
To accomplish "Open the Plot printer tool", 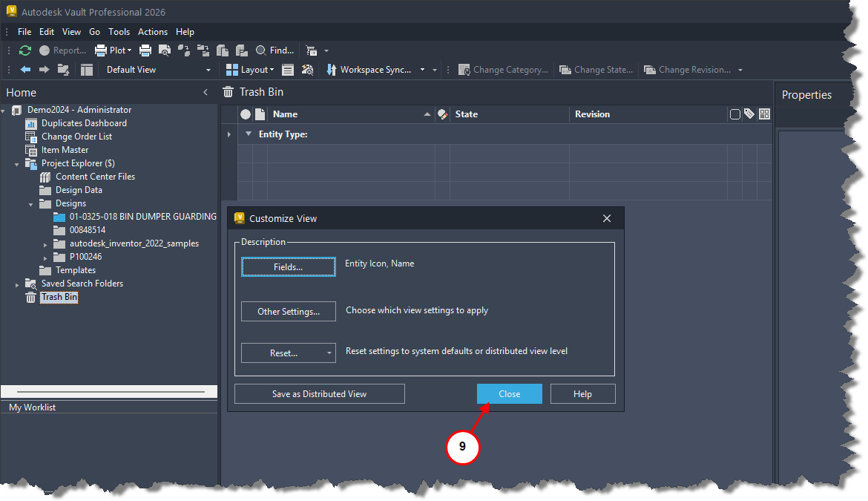I will [x=114, y=50].
